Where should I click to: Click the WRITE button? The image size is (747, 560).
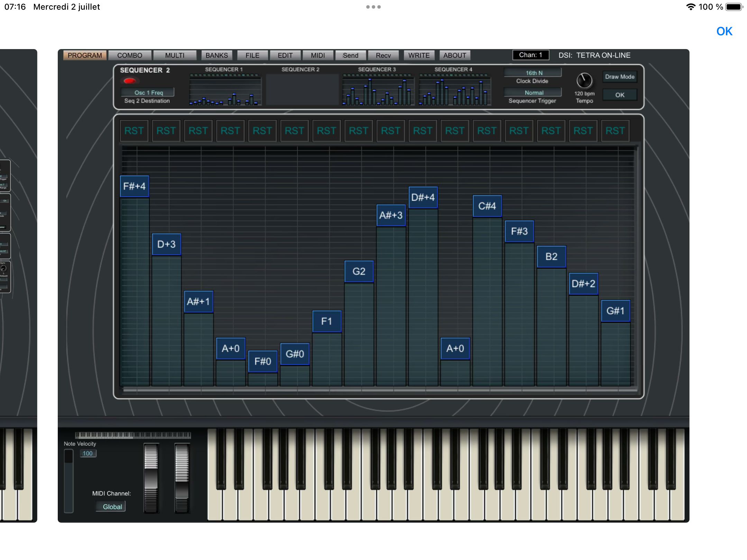click(x=419, y=55)
